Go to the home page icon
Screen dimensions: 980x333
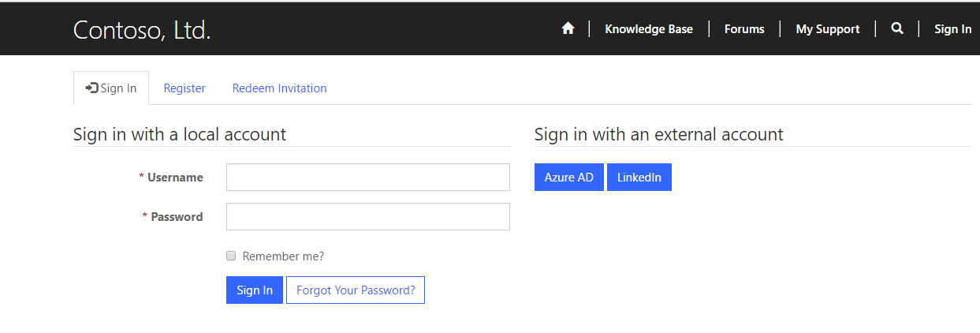tap(568, 28)
